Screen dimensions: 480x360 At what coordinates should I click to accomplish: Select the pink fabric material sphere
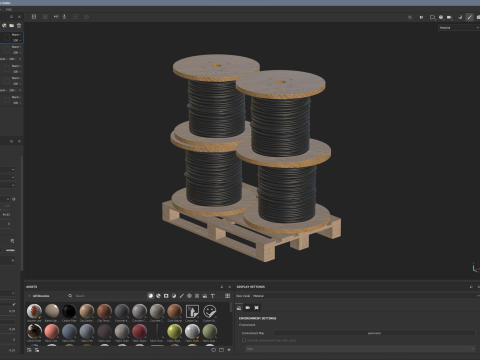[52, 332]
